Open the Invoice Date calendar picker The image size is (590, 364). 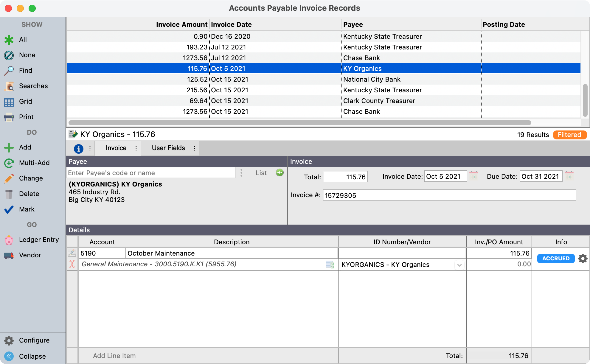pyautogui.click(x=473, y=176)
